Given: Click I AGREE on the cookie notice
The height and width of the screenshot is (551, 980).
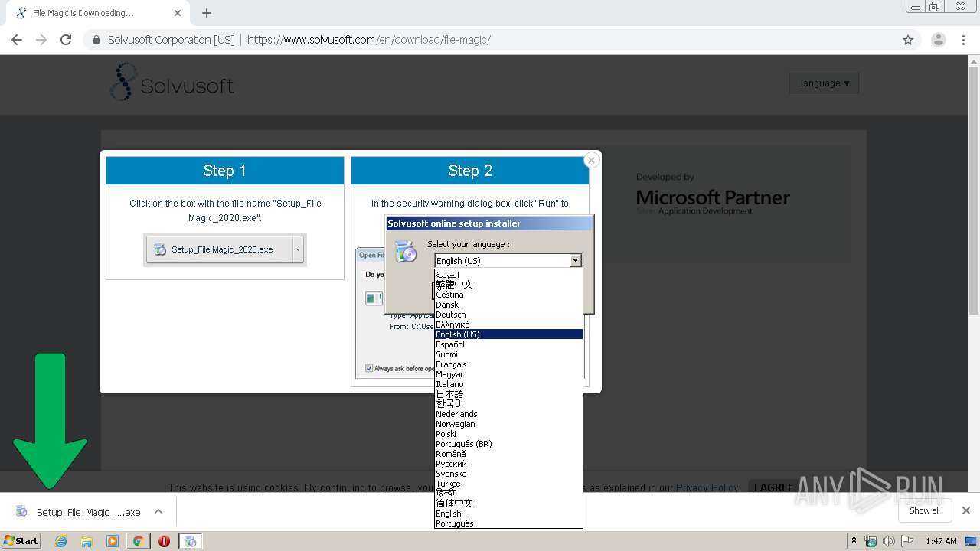Looking at the screenshot, I should pyautogui.click(x=773, y=487).
